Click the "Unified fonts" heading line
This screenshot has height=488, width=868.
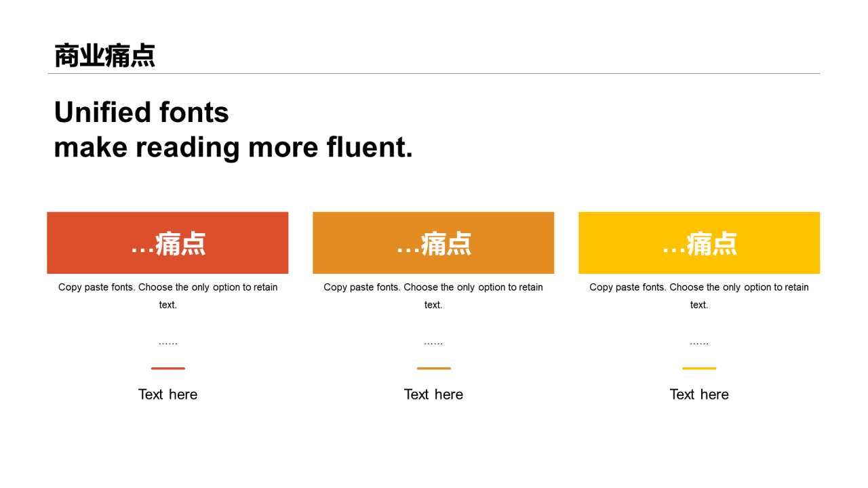coord(141,113)
